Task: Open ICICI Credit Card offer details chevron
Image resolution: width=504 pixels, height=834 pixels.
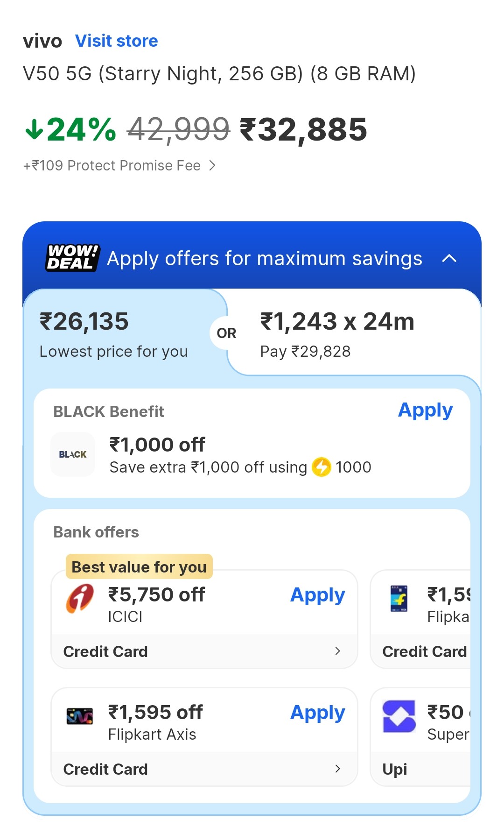Action: [338, 651]
